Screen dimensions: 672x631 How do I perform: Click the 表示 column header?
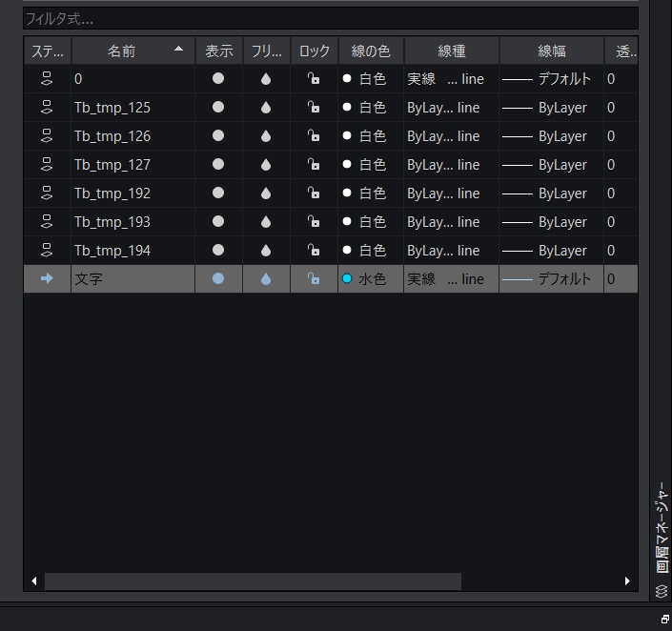219,51
